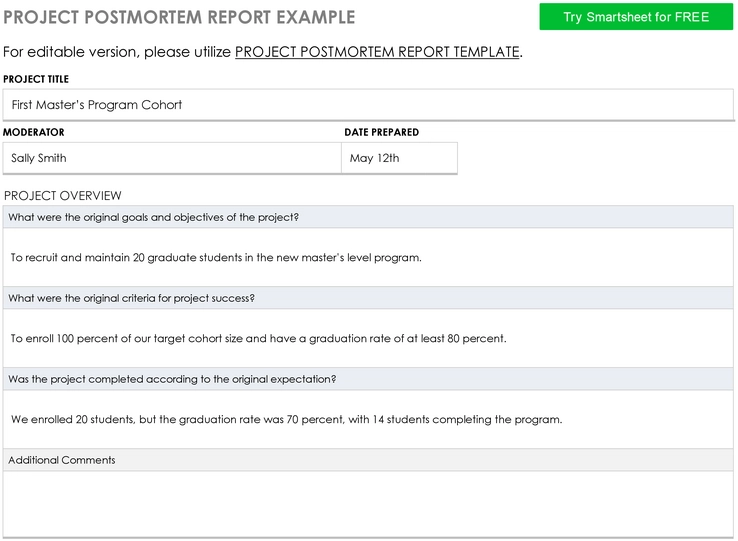The height and width of the screenshot is (541, 738).
Task: Click question Was the project completed according to expectation
Action: [x=368, y=379]
